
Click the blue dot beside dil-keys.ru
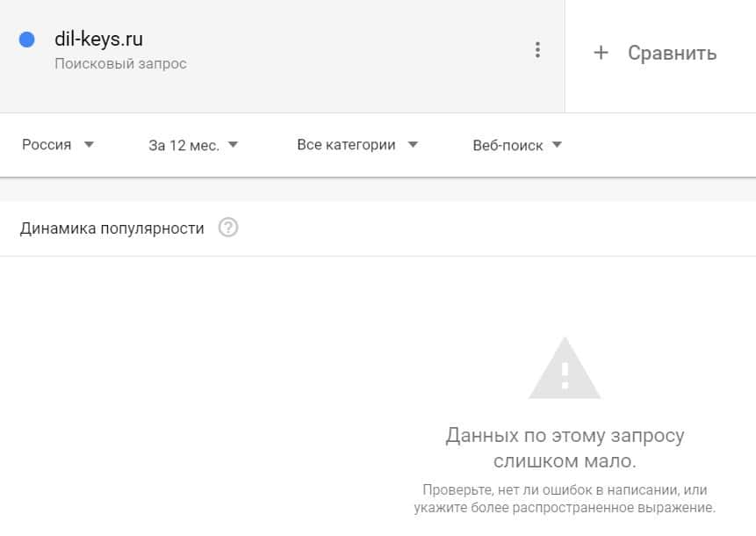point(27,40)
